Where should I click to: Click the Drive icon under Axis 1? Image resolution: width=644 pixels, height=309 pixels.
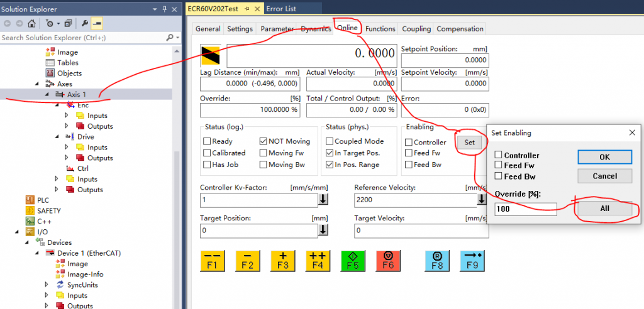pyautogui.click(x=70, y=137)
